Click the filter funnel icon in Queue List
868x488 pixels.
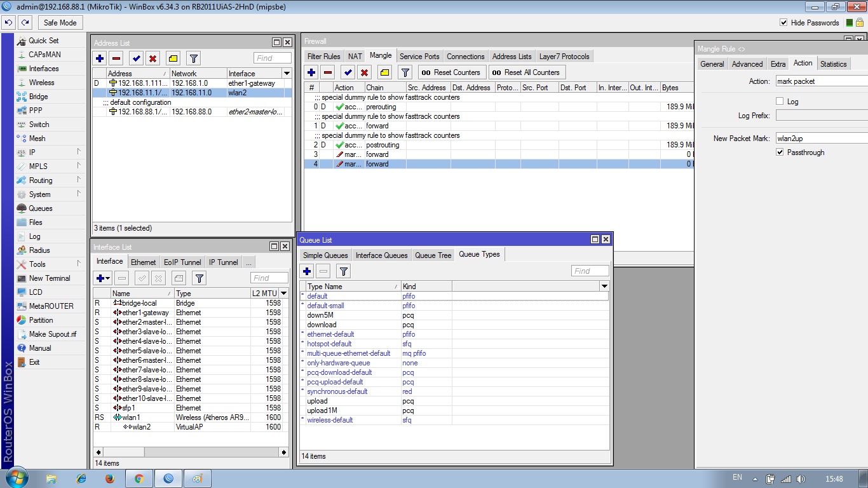coord(343,271)
